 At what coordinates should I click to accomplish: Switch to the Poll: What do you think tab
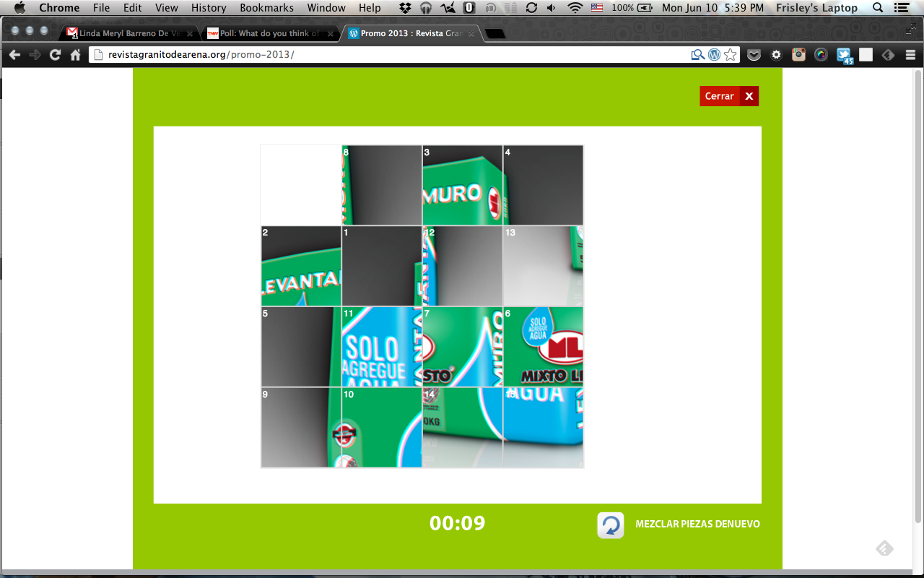point(269,33)
